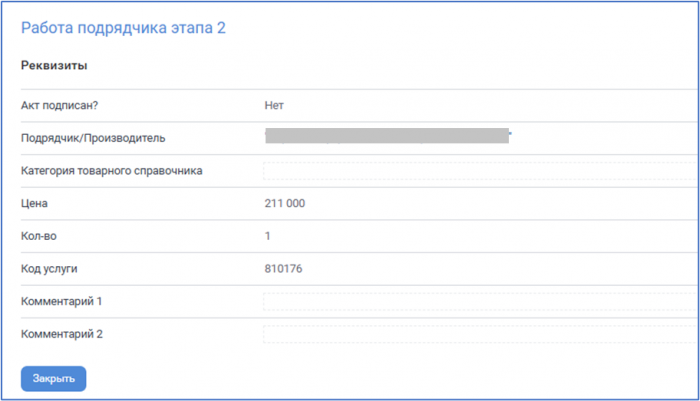The width and height of the screenshot is (700, 401).
Task: Select the quantity value 1
Action: click(268, 236)
